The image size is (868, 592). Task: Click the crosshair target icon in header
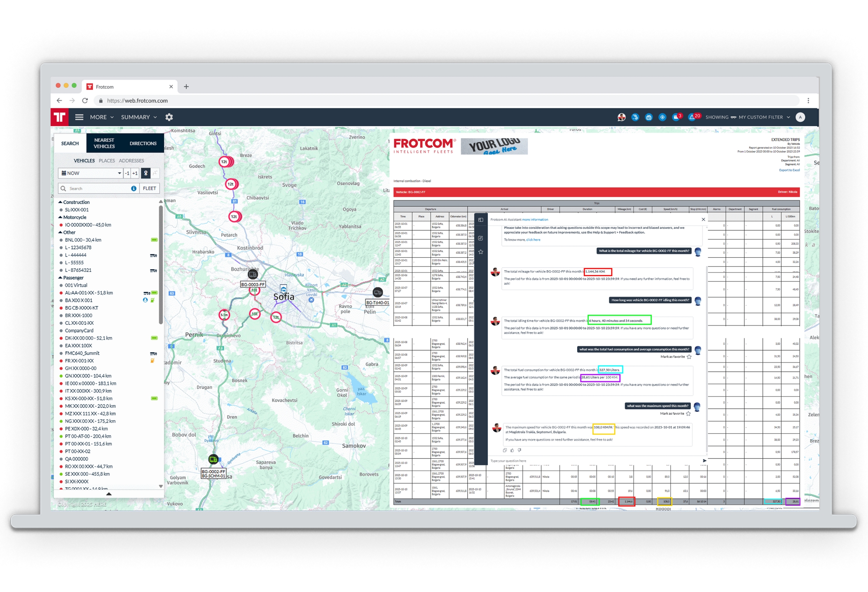(662, 117)
